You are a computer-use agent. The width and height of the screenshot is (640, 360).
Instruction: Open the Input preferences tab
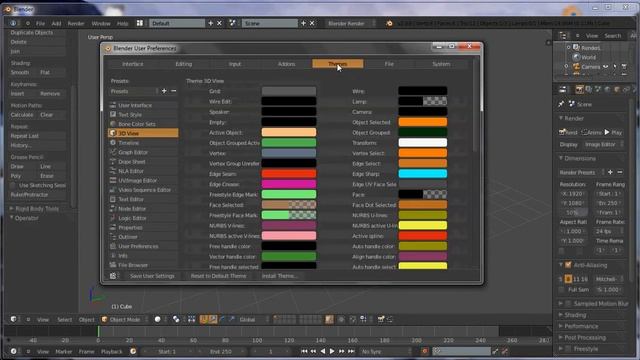(x=235, y=64)
